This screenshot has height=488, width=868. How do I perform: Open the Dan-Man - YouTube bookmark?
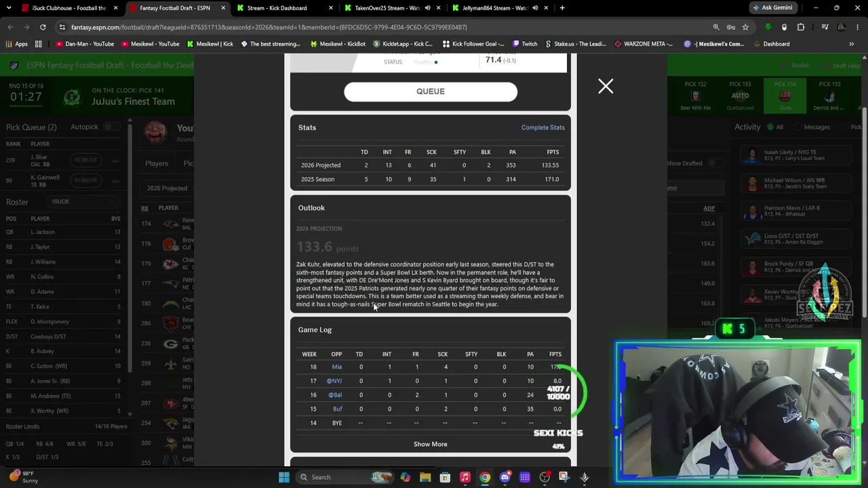[85, 44]
